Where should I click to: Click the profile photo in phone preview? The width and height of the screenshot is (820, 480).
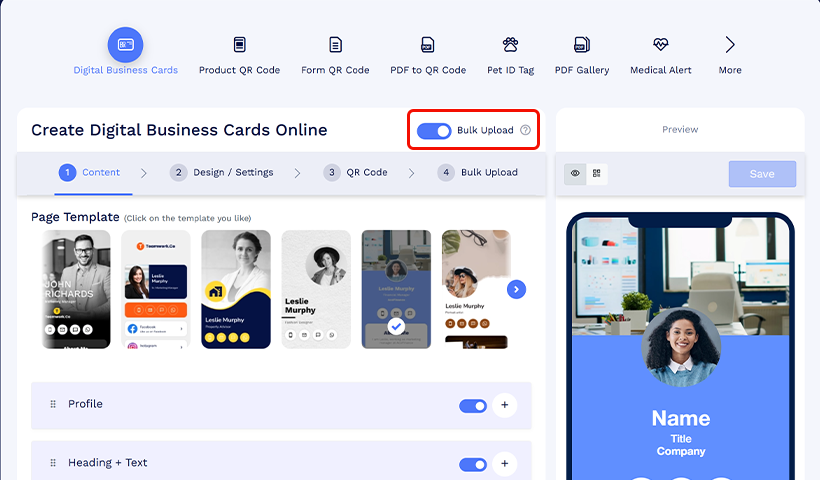point(681,348)
